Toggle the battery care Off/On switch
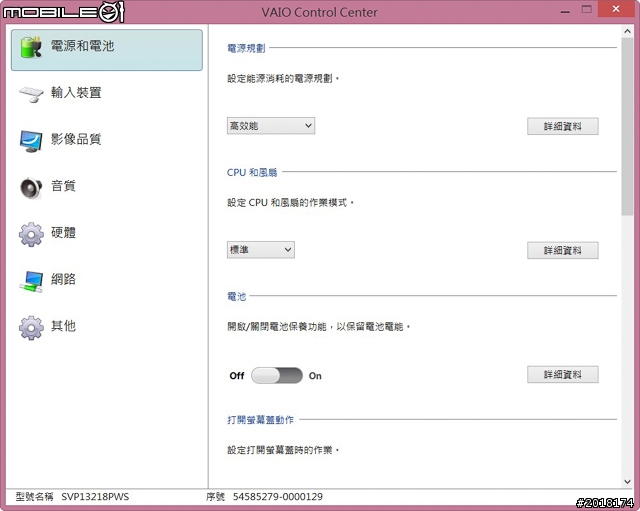Viewport: 640px width, 511px height. tap(277, 375)
